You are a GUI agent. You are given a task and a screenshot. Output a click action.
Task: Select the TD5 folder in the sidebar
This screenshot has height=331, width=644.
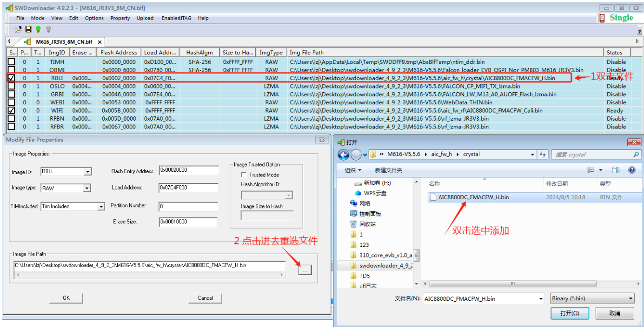(360, 276)
